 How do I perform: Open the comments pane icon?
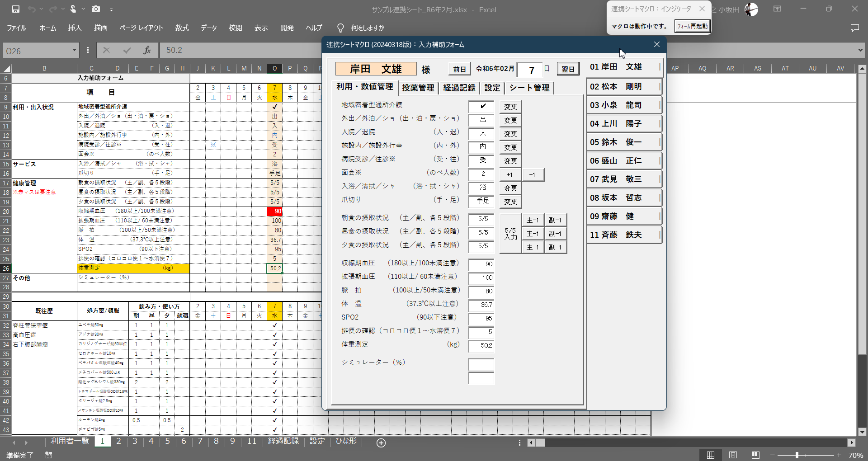click(x=854, y=28)
